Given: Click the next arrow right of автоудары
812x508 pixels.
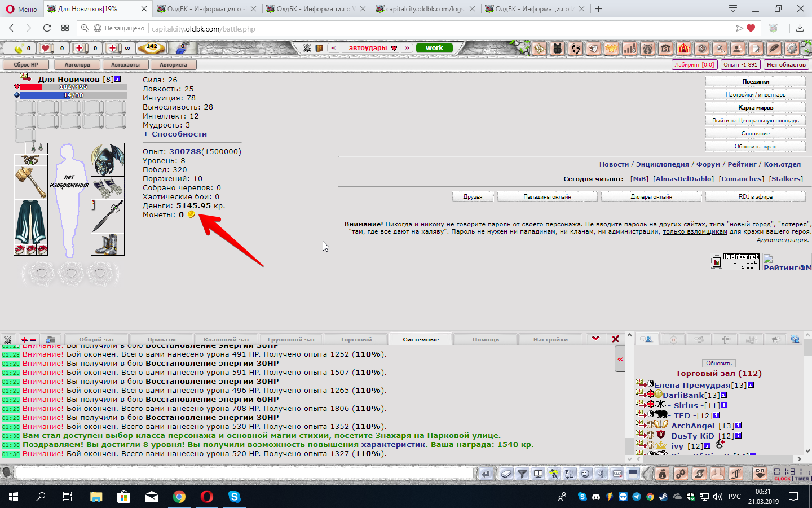Looking at the screenshot, I should (x=407, y=48).
